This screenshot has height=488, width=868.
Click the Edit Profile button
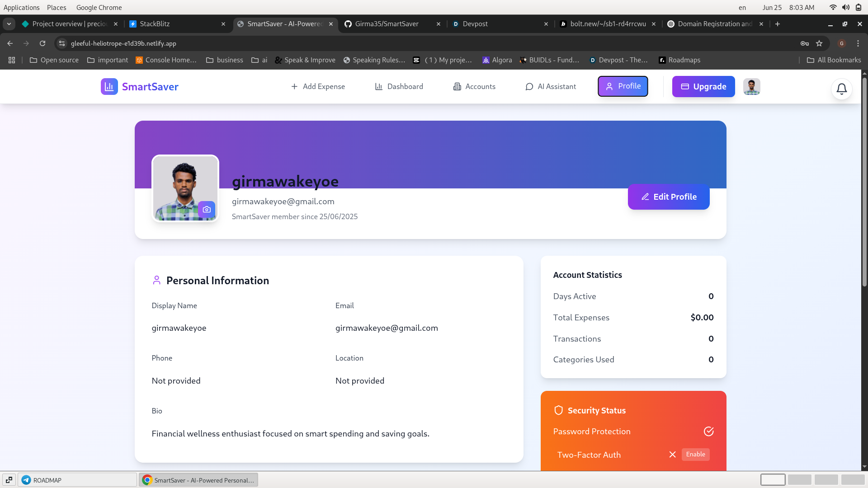tap(668, 197)
